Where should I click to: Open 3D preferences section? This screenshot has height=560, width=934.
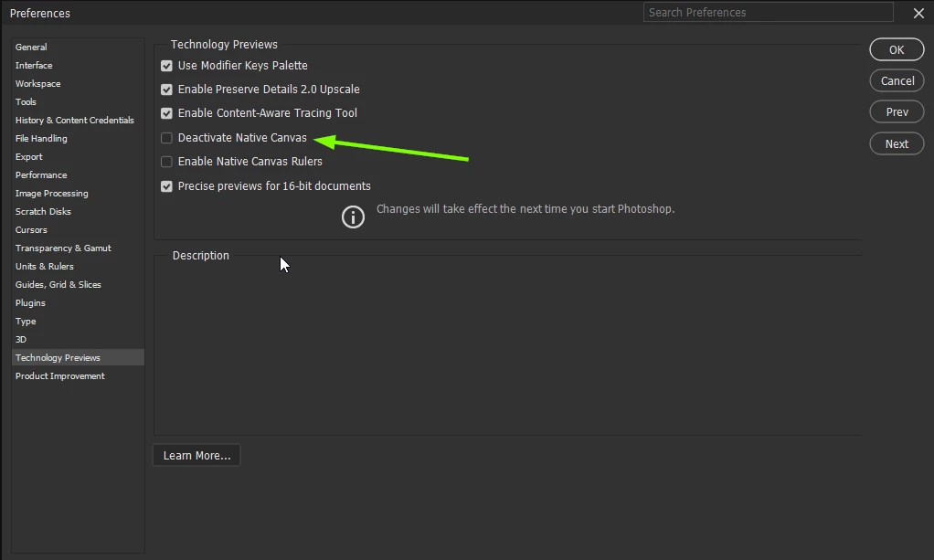pos(78,340)
